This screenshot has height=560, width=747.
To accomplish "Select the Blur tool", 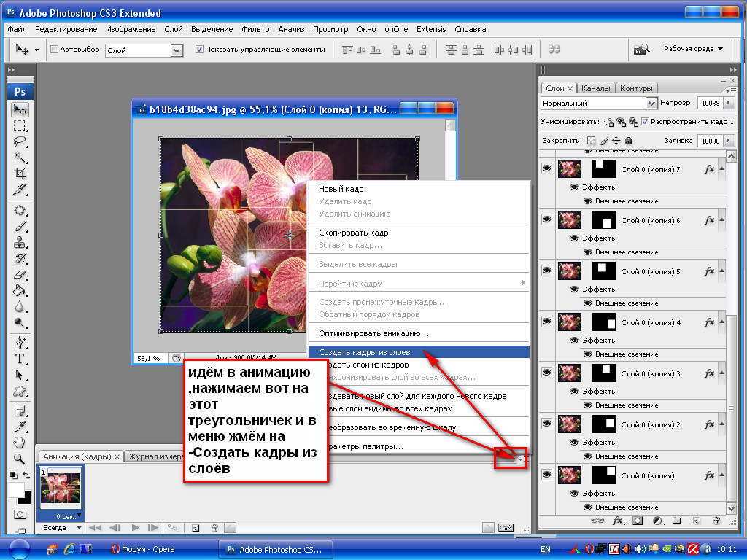I will point(20,307).
